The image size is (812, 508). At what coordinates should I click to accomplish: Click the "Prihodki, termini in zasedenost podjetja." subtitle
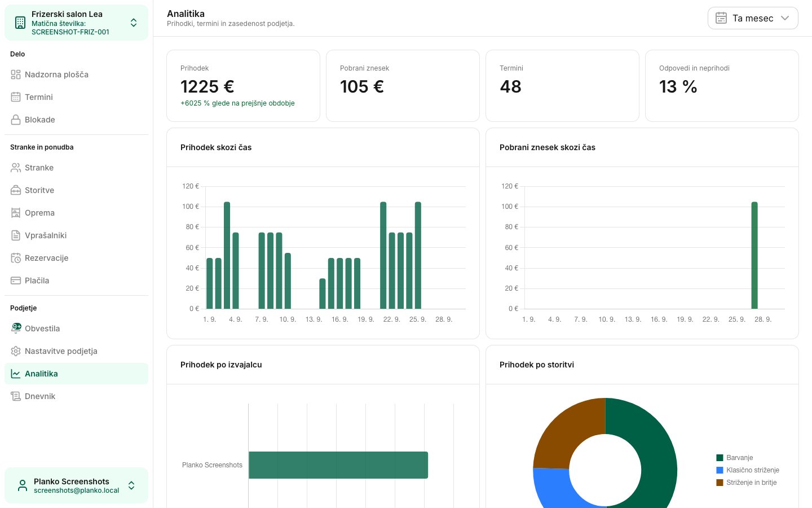click(231, 24)
